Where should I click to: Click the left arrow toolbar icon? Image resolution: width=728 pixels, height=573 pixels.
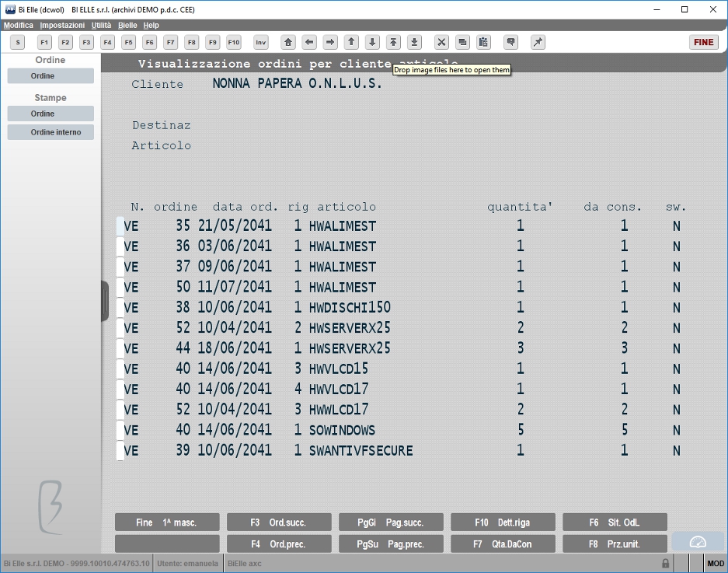pos(309,42)
